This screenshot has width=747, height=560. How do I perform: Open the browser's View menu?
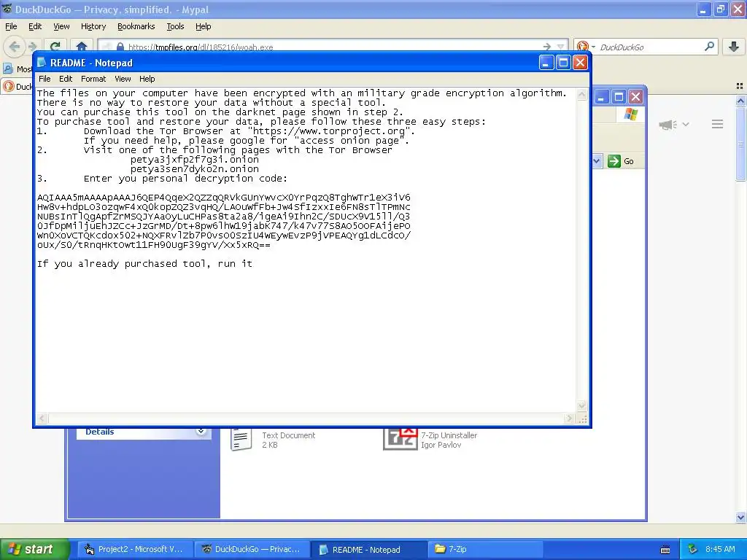pos(61,26)
